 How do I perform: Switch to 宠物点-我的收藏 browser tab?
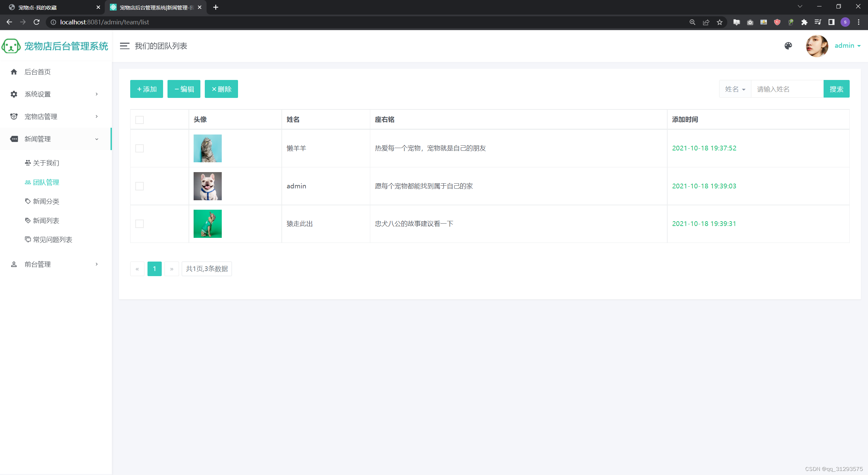51,7
